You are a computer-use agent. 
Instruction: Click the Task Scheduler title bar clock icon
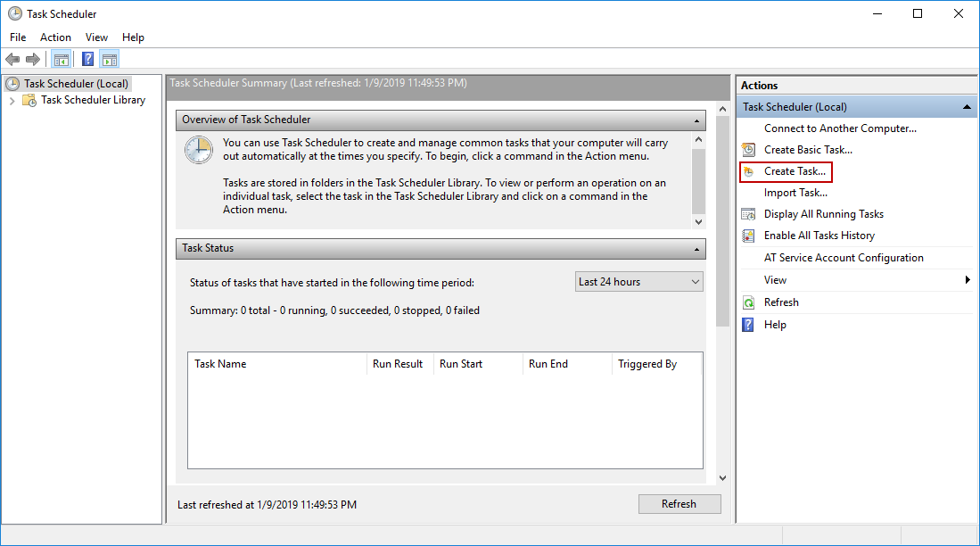14,13
